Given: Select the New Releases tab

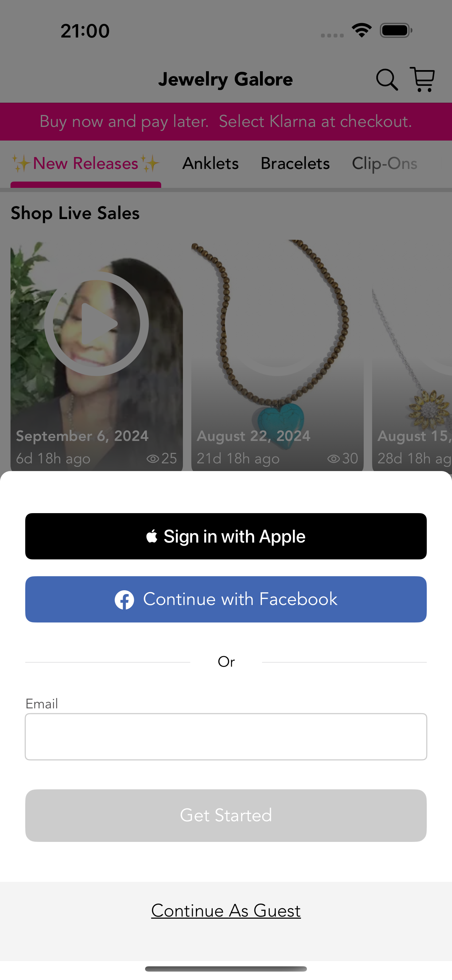Looking at the screenshot, I should (x=85, y=164).
